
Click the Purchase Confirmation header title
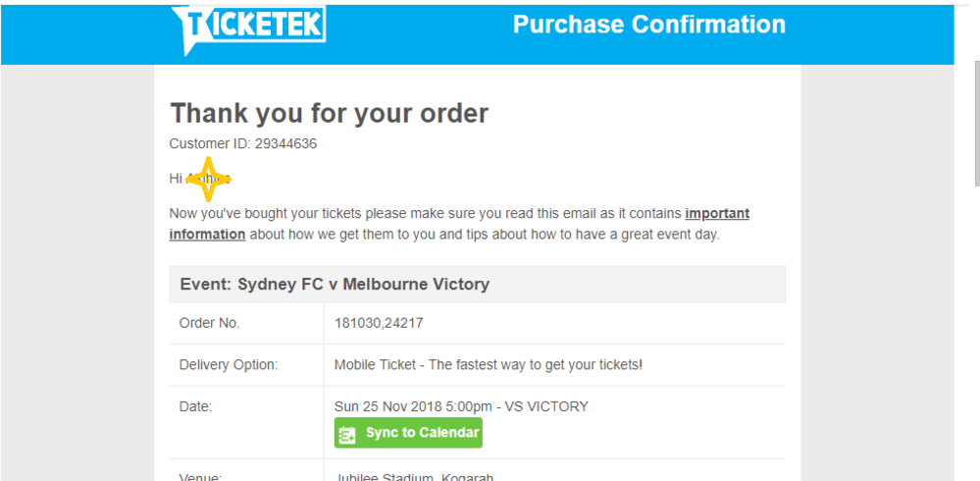click(648, 25)
